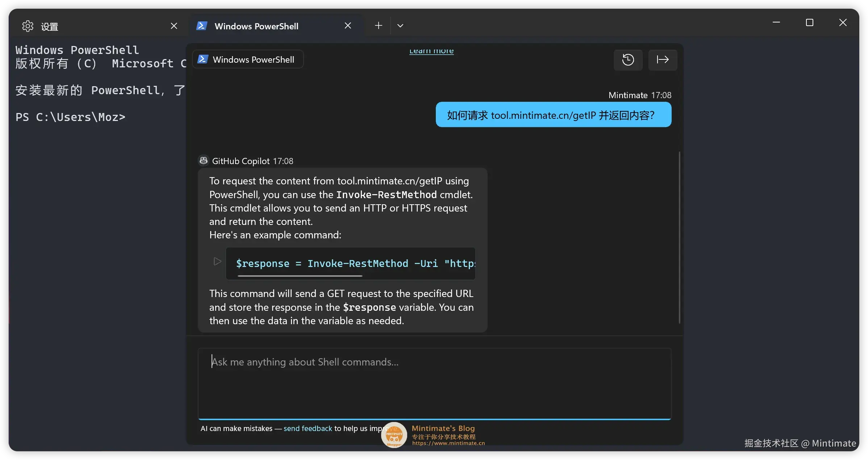Click Mintimate's Blog logo
Viewport: 868px width, 460px height.
pos(394,435)
